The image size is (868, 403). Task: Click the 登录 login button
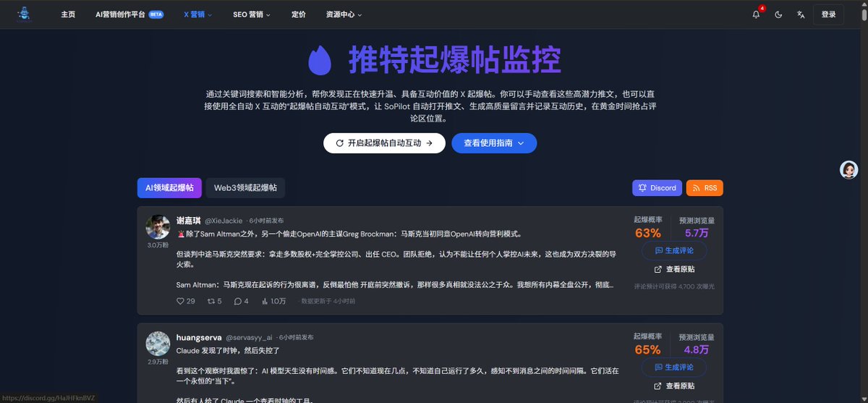click(828, 14)
